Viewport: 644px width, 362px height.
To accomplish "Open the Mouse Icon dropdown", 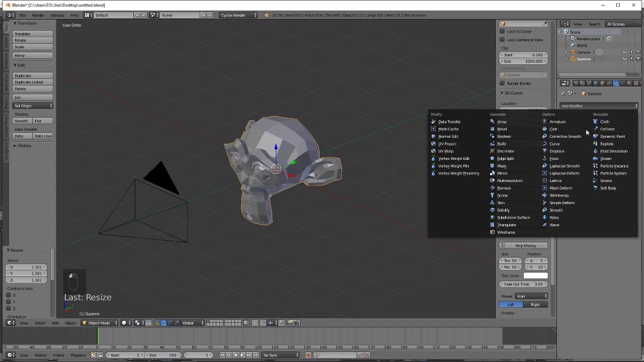I will click(531, 296).
